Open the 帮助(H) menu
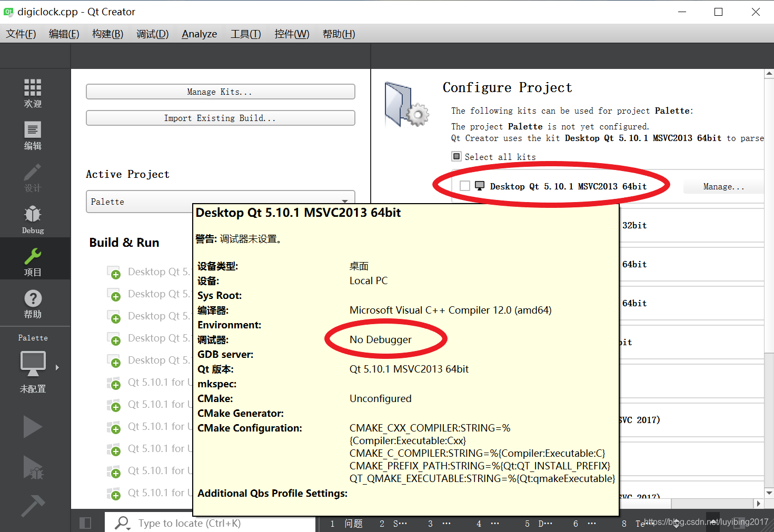Image resolution: width=774 pixels, height=532 pixels. point(339,34)
